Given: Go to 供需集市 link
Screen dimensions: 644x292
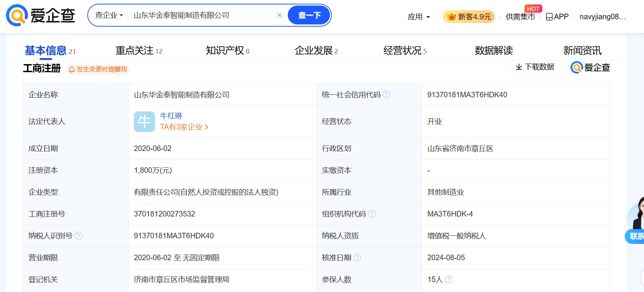Looking at the screenshot, I should click(x=520, y=17).
